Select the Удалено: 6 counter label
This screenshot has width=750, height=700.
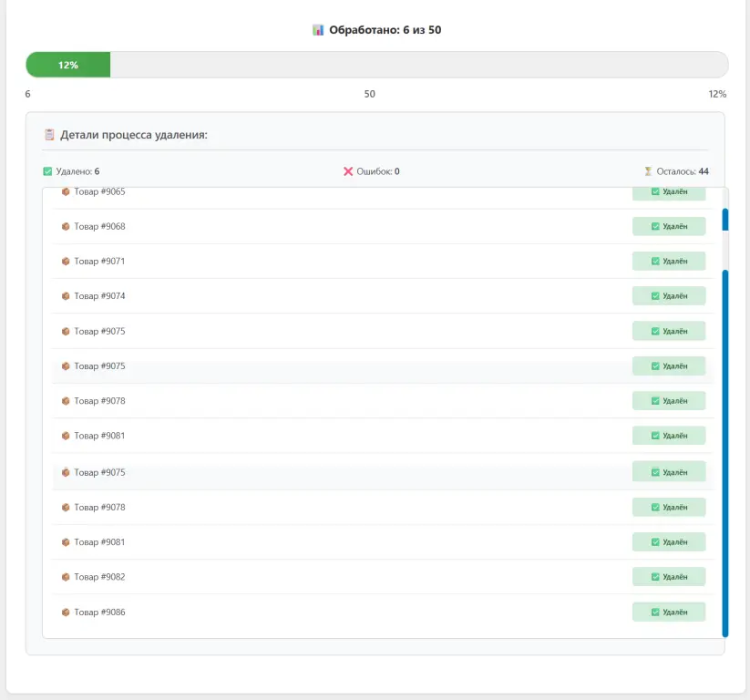click(76, 170)
